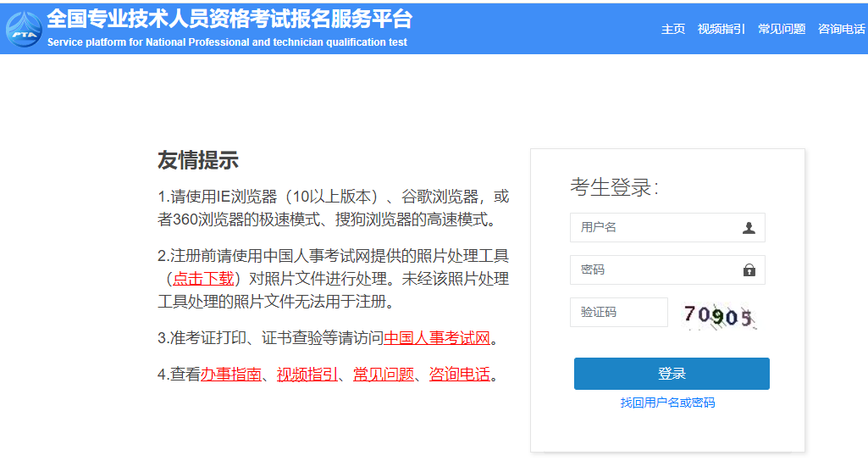This screenshot has height=461, width=868.
Task: Open 主页 in the top navigation
Action: (x=673, y=29)
